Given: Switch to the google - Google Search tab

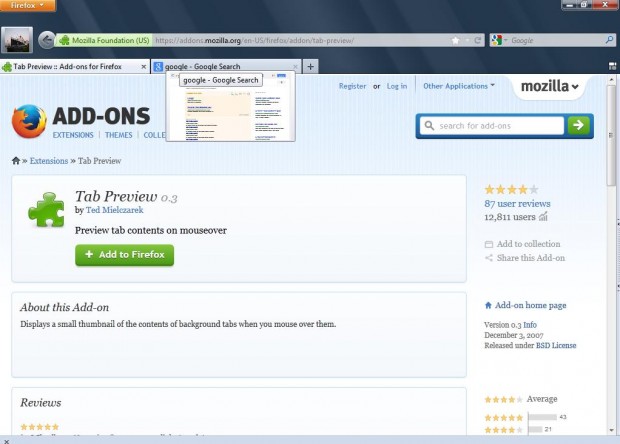Looking at the screenshot, I should coord(224,66).
